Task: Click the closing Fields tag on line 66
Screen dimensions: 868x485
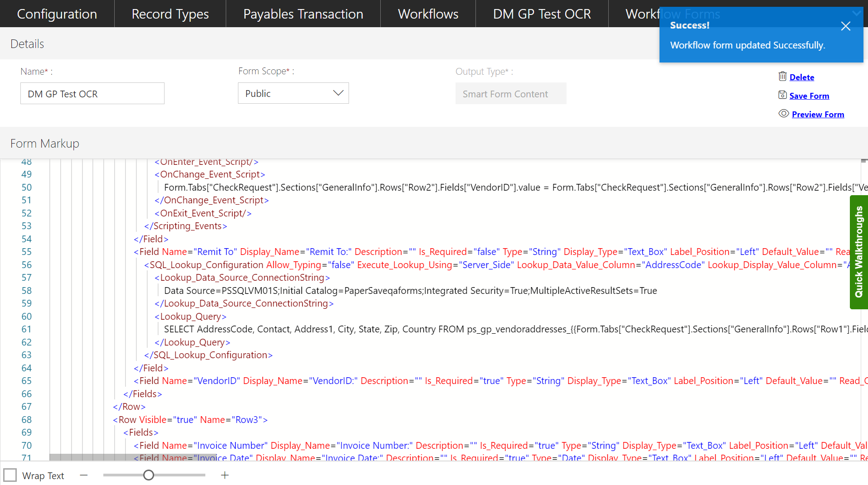Action: tap(142, 394)
